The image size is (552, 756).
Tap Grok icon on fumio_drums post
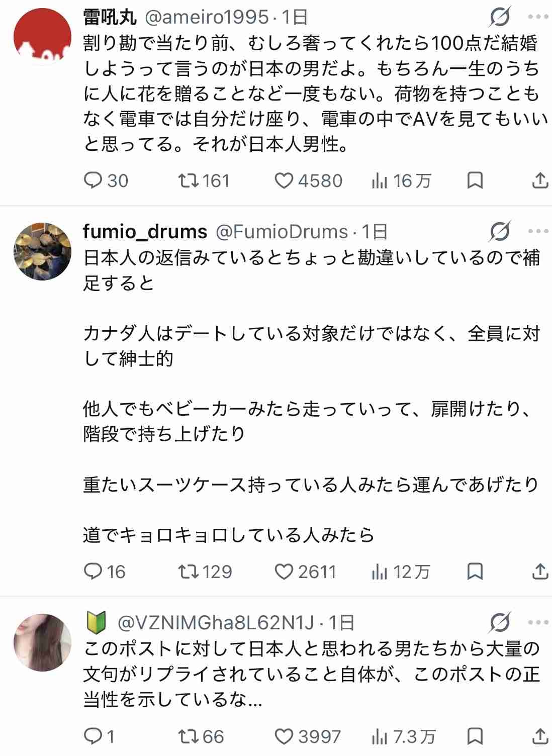coord(500,232)
